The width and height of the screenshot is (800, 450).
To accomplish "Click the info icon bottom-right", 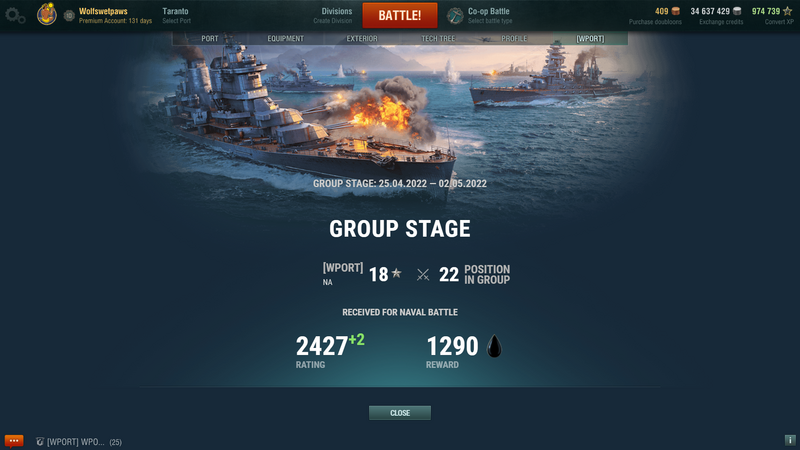I will click(789, 440).
